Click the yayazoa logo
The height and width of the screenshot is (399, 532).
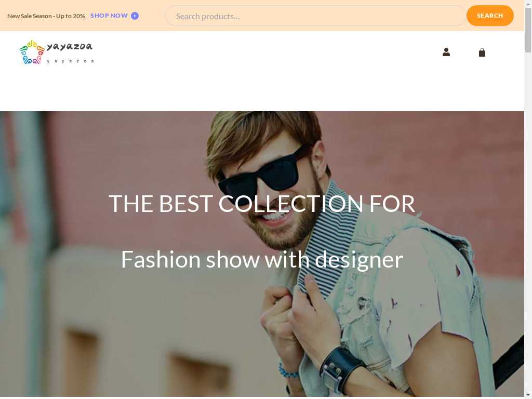56,52
